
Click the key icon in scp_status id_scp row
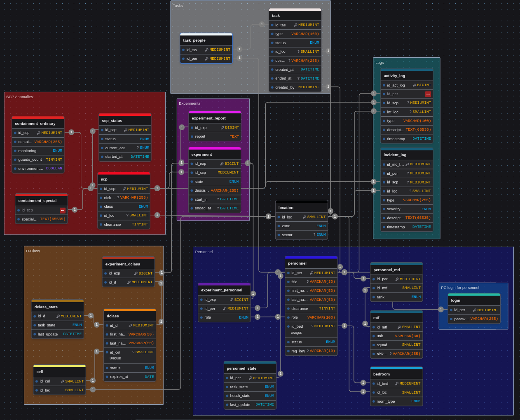125,130
